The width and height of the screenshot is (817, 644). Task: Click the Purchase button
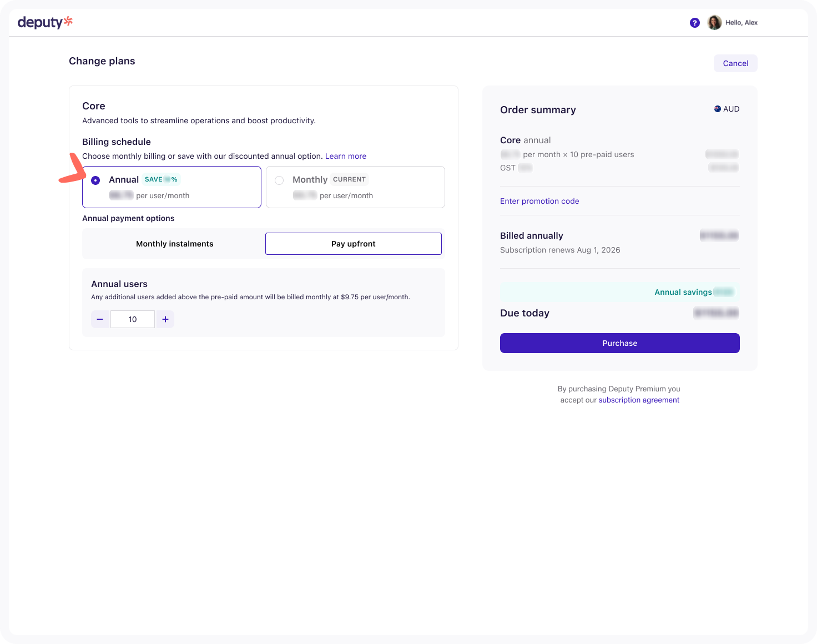pos(619,343)
